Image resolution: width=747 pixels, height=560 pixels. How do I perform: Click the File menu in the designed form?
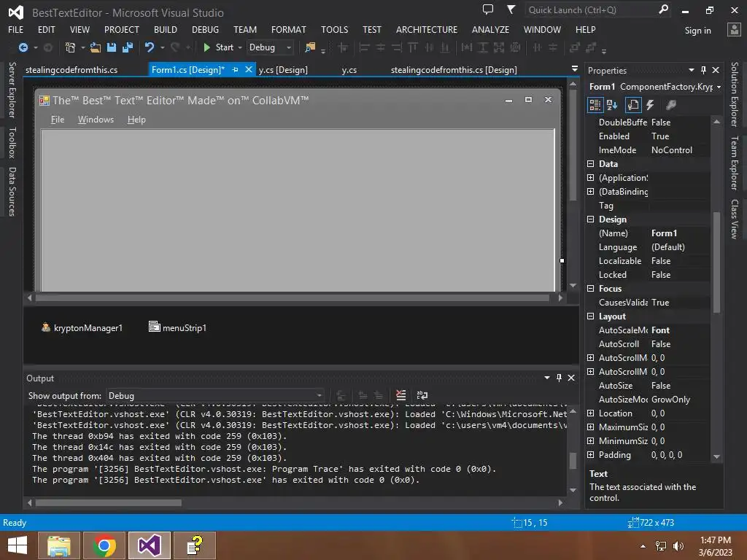pos(58,120)
